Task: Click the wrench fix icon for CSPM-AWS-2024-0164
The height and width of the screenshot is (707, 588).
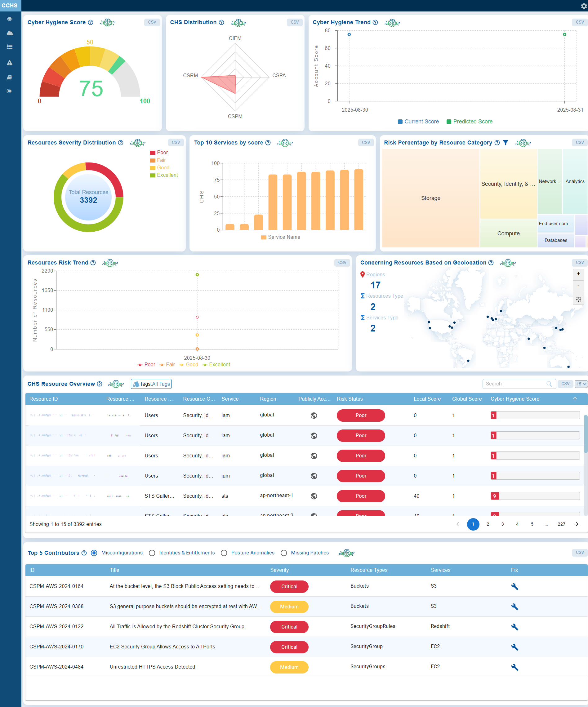Action: 514,586
